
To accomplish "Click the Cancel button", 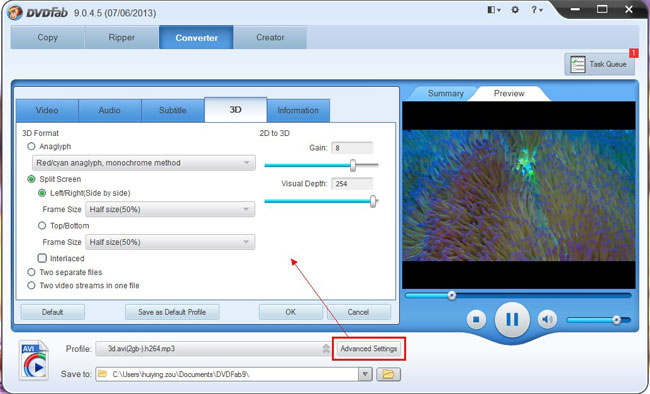I will (358, 312).
